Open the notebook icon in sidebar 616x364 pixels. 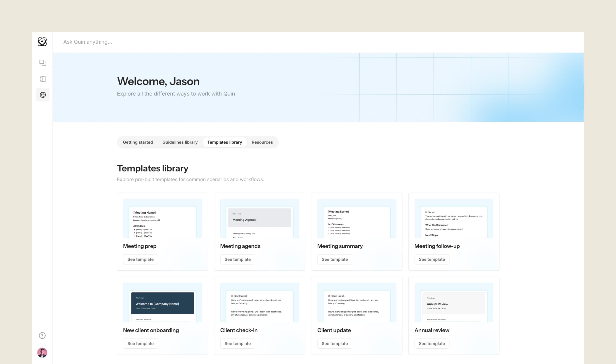[x=43, y=79]
